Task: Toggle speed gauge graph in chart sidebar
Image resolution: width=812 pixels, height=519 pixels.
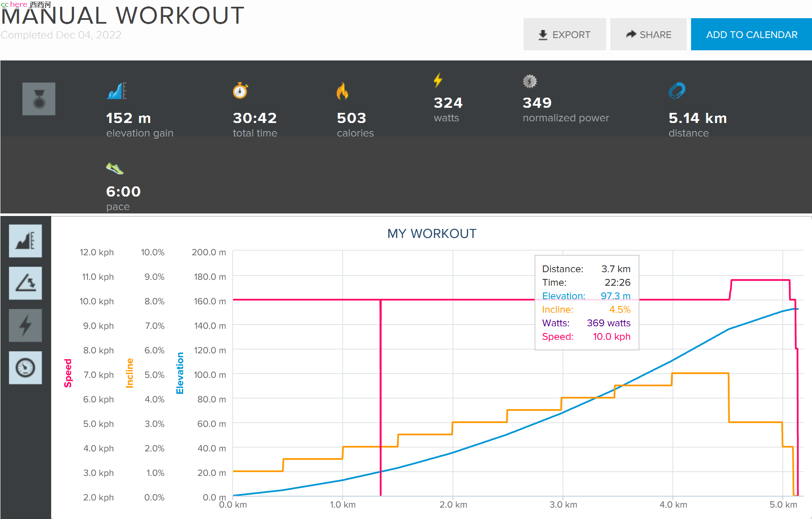Action: coord(25,368)
